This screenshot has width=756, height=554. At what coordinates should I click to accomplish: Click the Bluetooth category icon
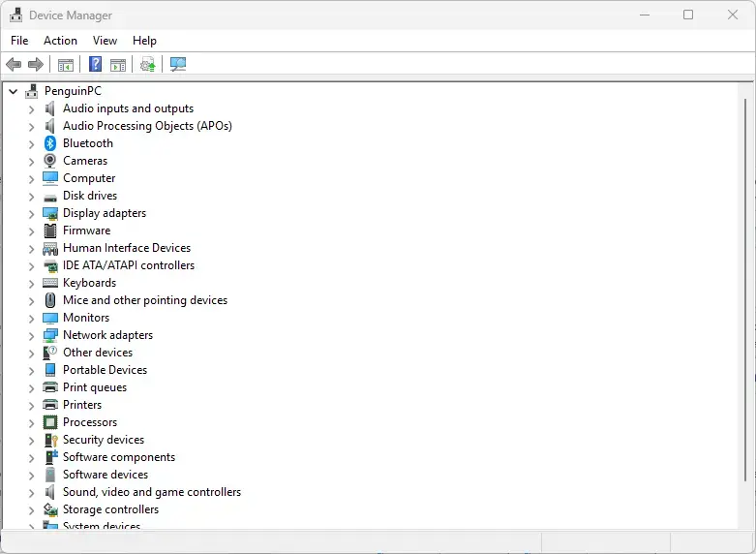point(50,143)
